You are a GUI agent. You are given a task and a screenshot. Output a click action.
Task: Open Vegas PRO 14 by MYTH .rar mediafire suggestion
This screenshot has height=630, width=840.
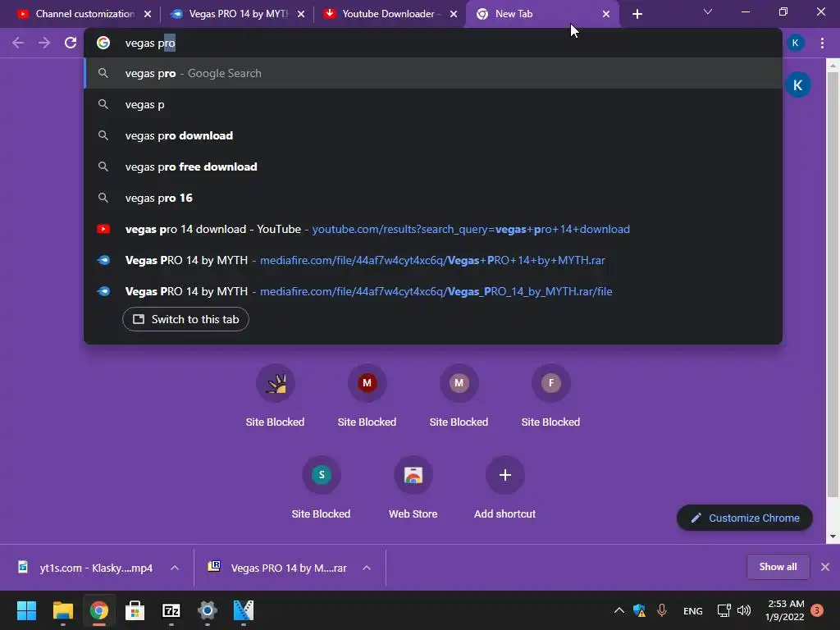point(433,260)
